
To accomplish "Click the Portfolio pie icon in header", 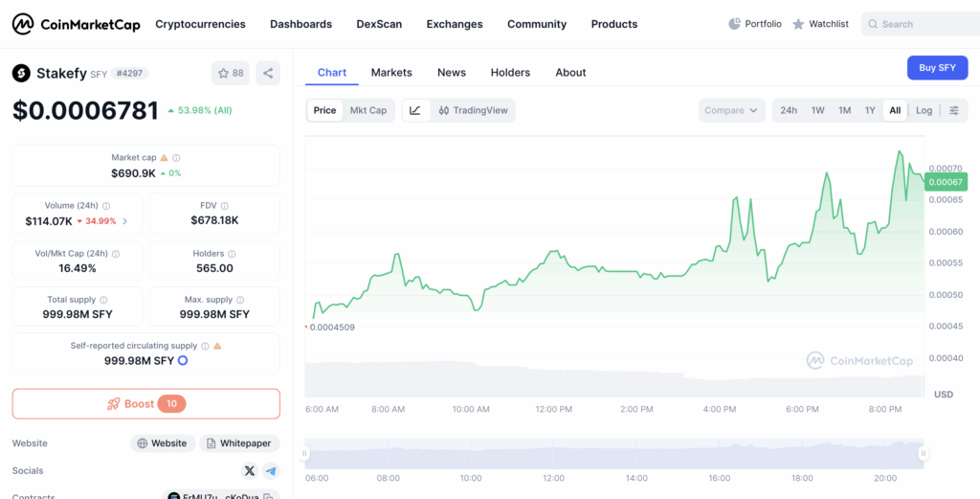I will click(x=735, y=24).
